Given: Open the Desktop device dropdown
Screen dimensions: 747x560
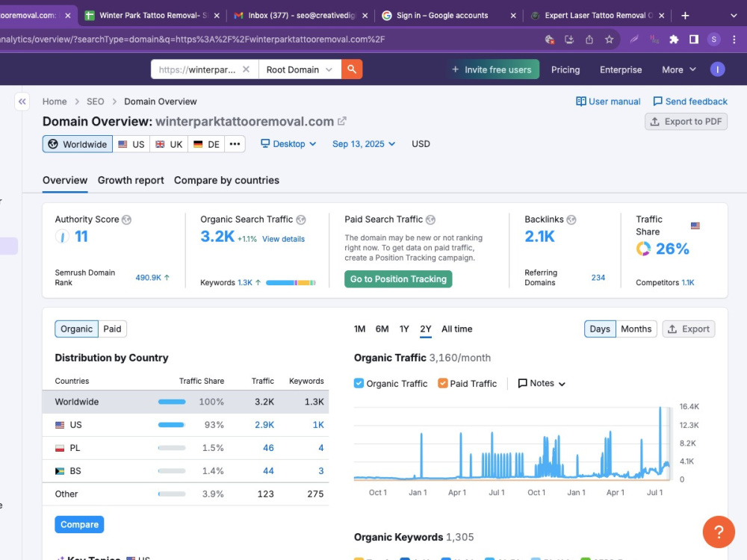Looking at the screenshot, I should (288, 144).
